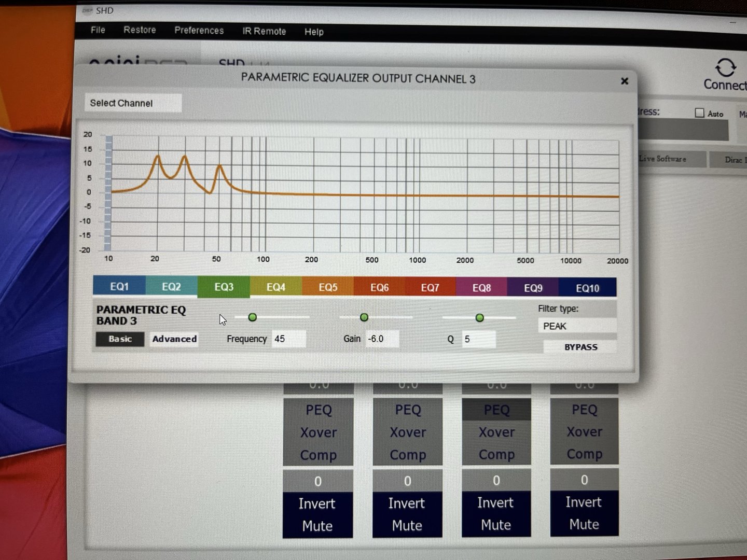Image resolution: width=747 pixels, height=560 pixels.
Task: Mute output channel 1
Action: point(317,526)
